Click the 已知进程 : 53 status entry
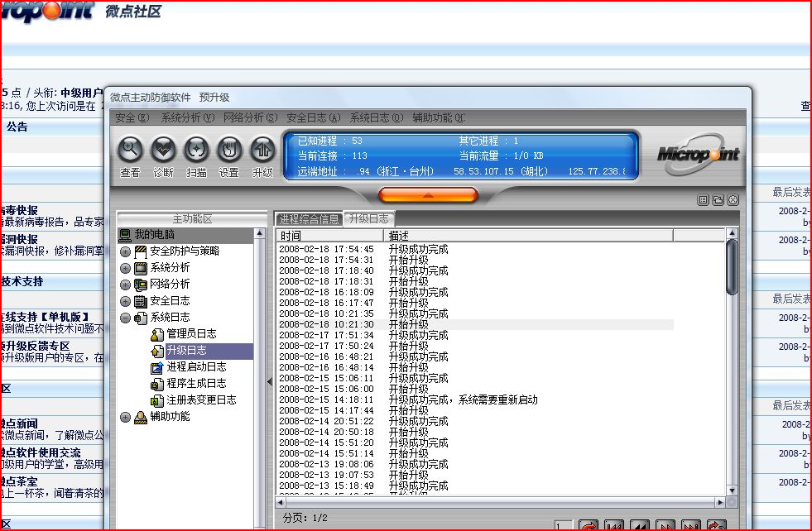 click(x=330, y=141)
